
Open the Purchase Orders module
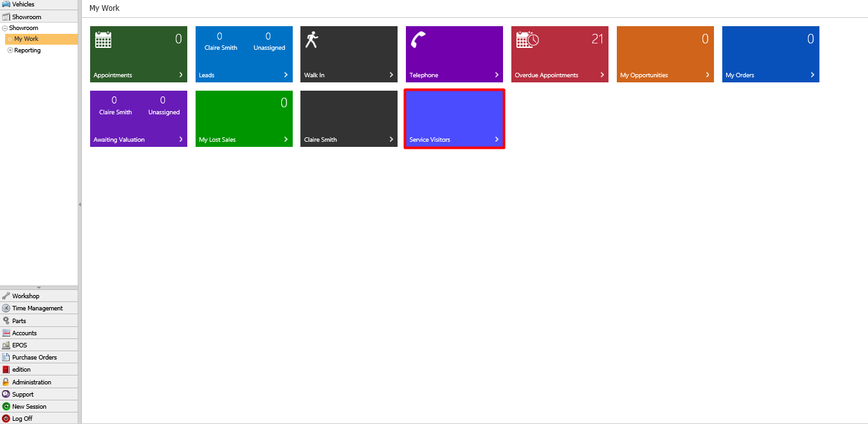39,357
